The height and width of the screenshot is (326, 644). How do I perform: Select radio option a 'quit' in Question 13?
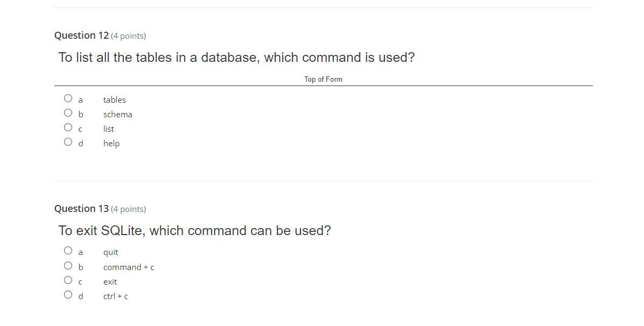tap(68, 251)
